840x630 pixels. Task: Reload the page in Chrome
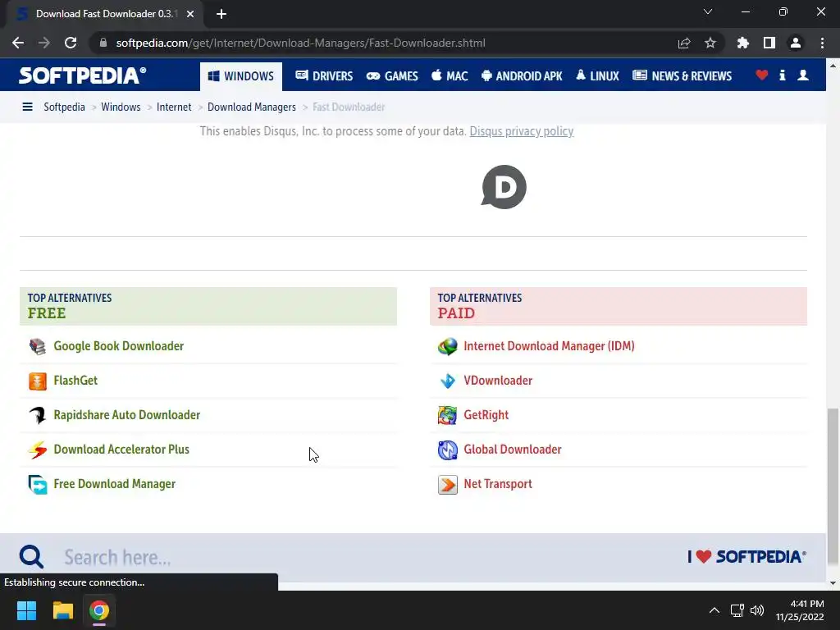(x=71, y=43)
